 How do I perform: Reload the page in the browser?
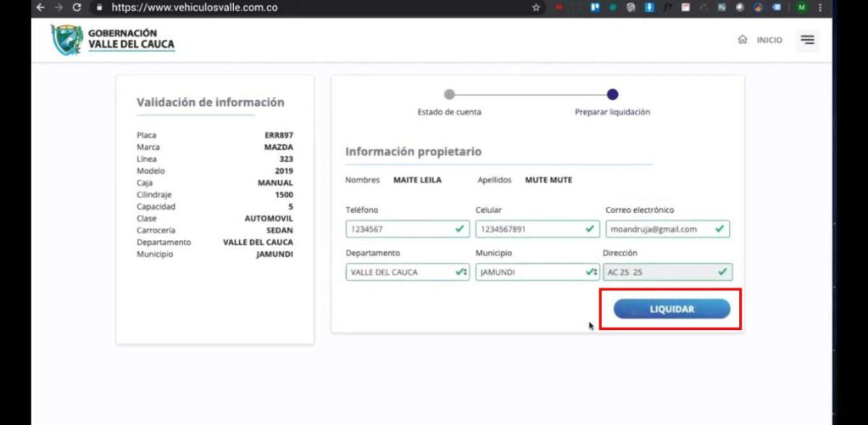coord(76,8)
